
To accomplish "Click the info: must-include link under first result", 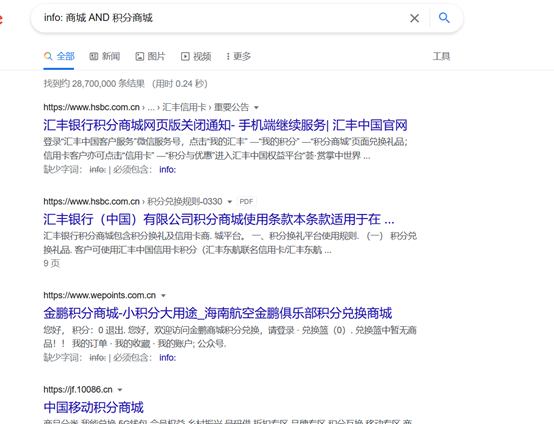I will (x=167, y=170).
